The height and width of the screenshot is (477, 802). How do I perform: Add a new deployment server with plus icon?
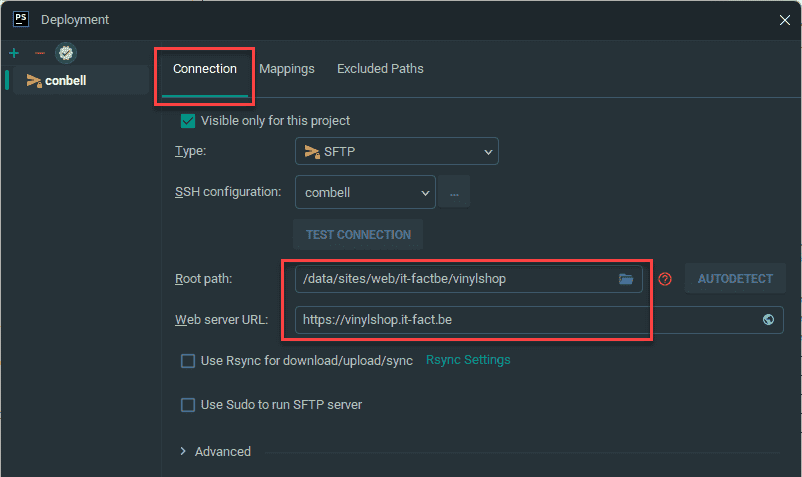point(14,53)
